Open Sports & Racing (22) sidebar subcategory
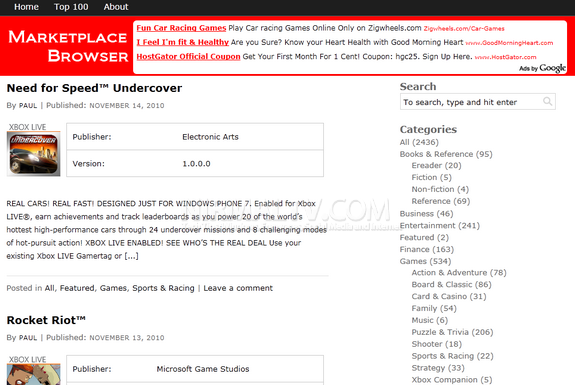This screenshot has height=385, width=575. click(x=453, y=356)
